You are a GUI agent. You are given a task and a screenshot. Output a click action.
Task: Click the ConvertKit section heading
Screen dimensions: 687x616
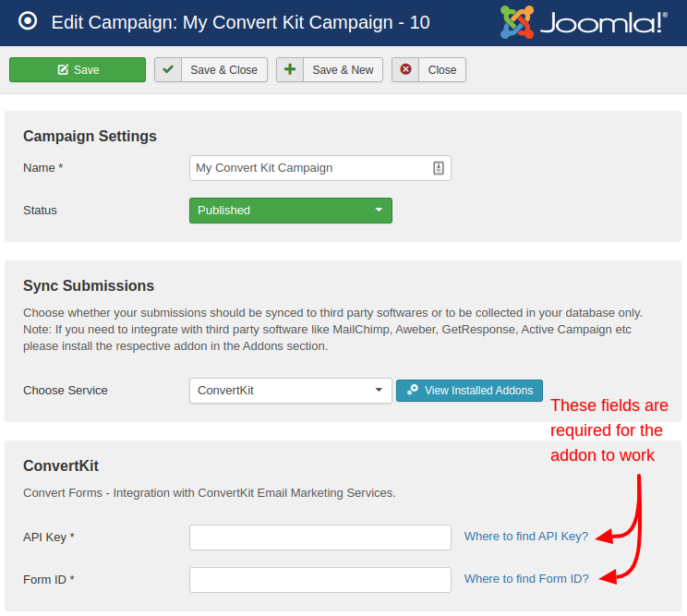point(61,465)
